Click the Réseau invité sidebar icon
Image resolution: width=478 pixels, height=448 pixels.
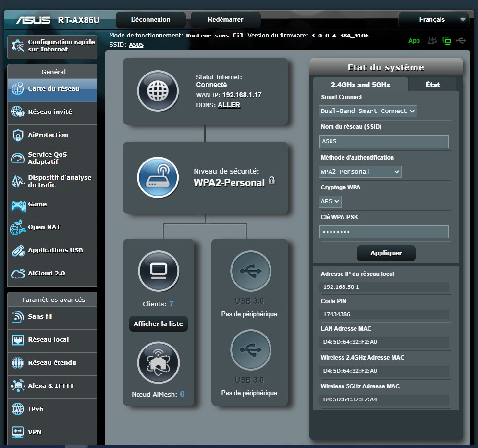pyautogui.click(x=17, y=112)
